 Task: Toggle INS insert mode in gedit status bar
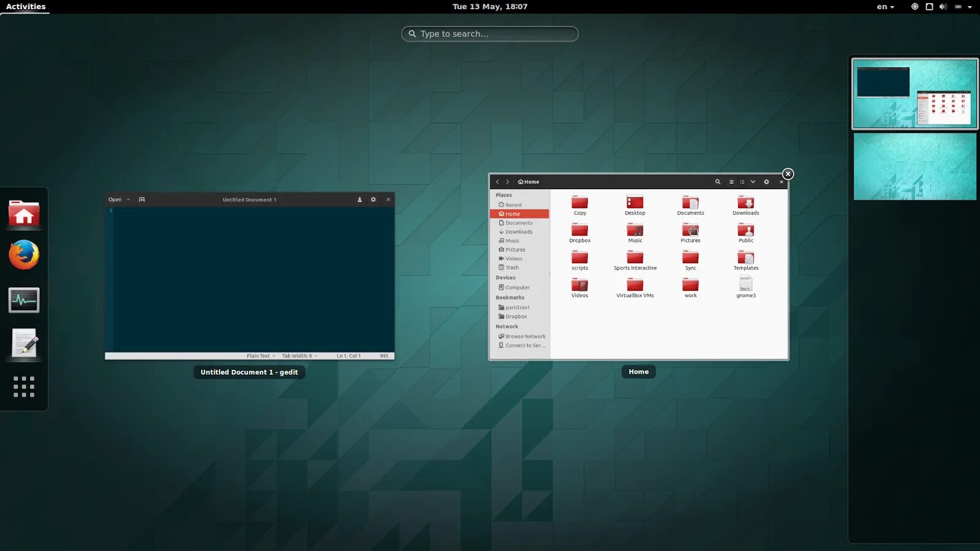tap(383, 355)
